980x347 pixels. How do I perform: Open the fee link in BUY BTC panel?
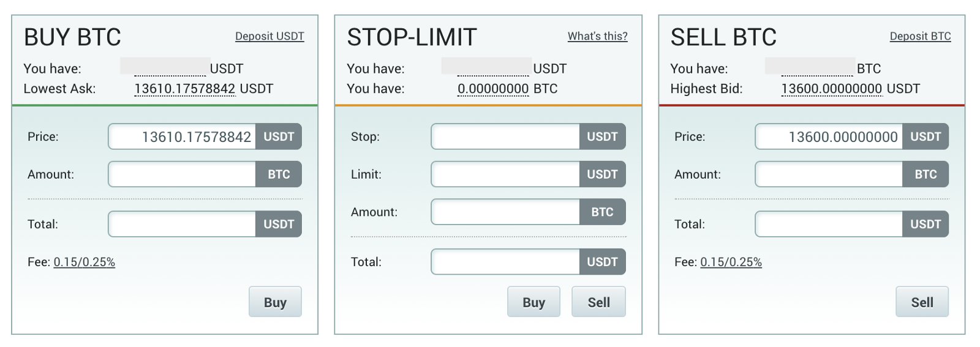click(x=84, y=262)
